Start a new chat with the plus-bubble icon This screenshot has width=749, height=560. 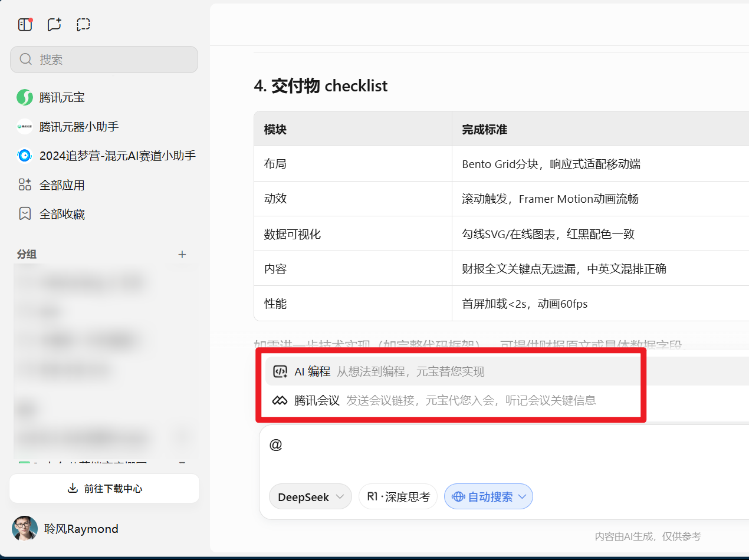pos(54,24)
